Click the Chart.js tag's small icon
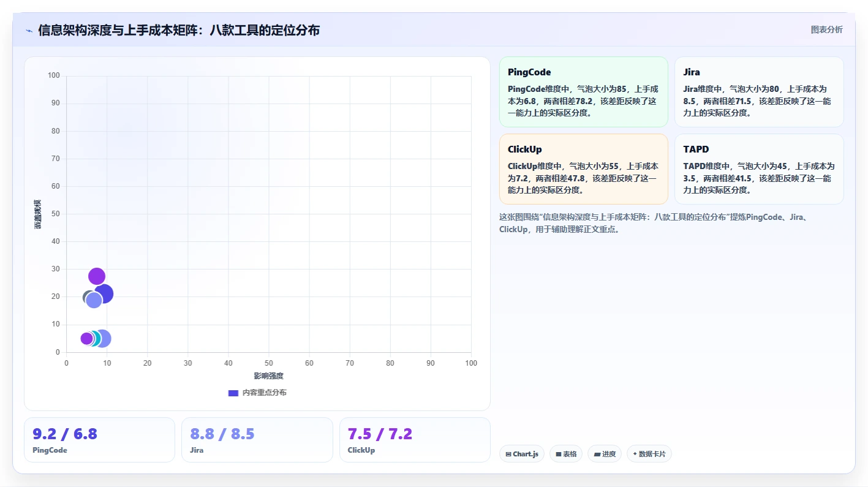Screen dimensions: 868x487 tap(508, 455)
